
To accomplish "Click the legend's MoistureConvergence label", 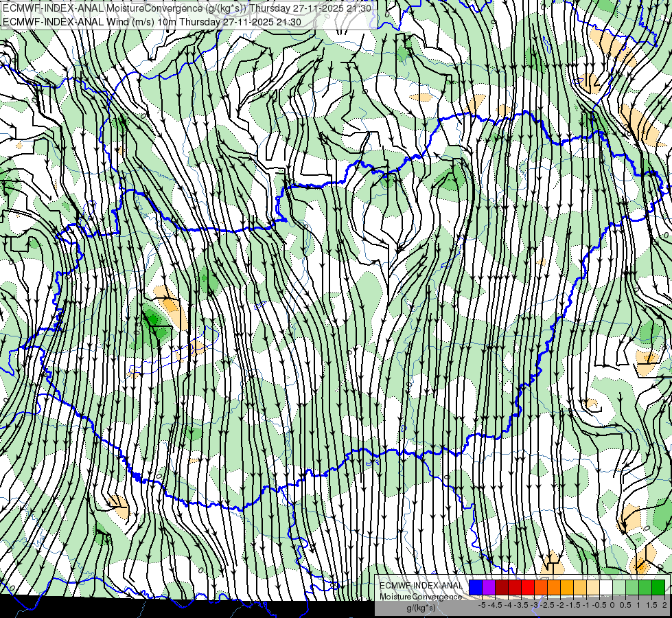I will pyautogui.click(x=421, y=597).
